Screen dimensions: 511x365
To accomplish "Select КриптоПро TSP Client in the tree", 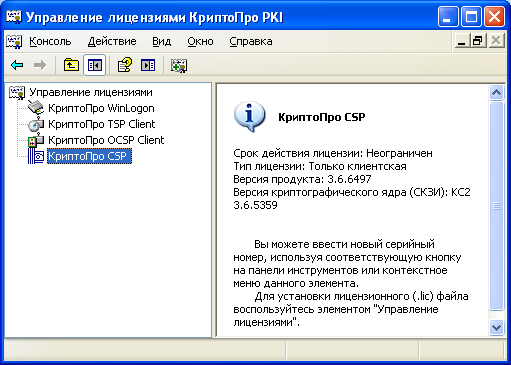I will pyautogui.click(x=102, y=124).
